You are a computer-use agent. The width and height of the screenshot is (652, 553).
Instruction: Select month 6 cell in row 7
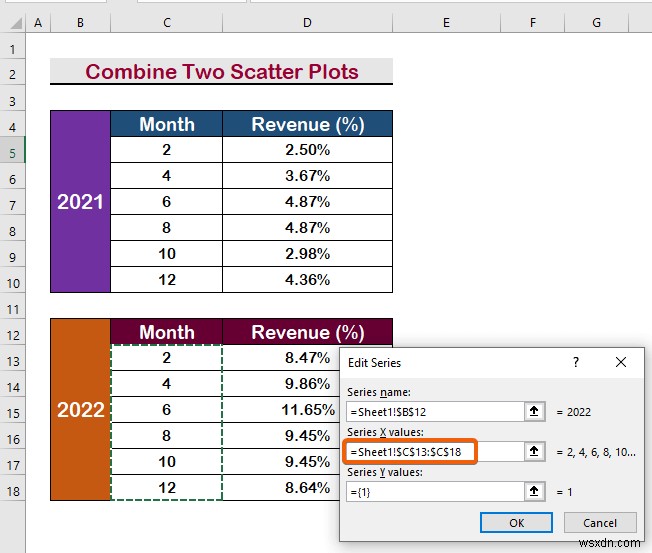[167, 202]
